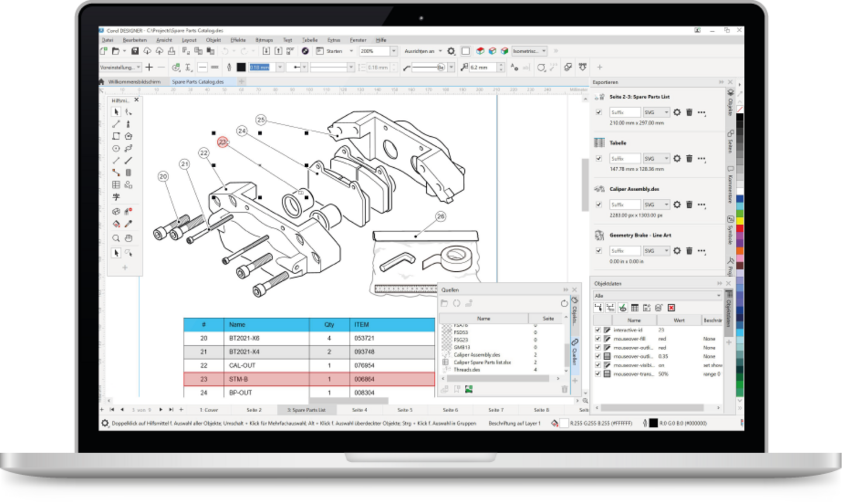Click the red X icon in Objektdaten toolbar

point(671,308)
